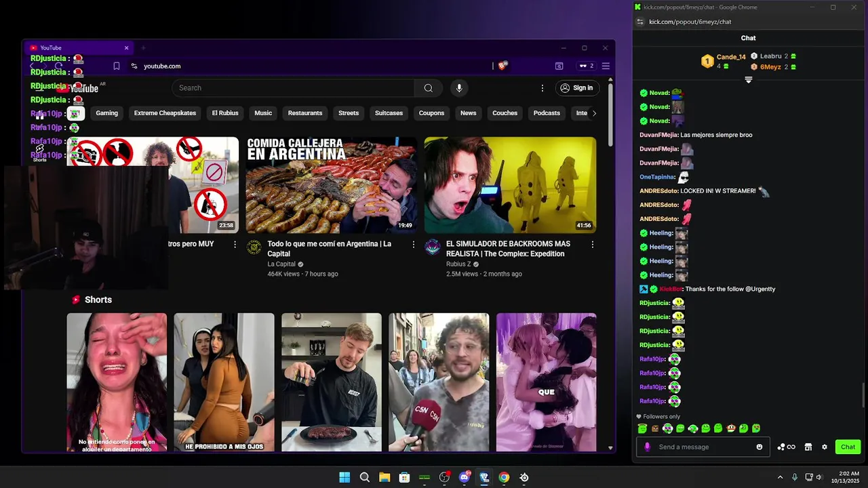Click Cande_14 in the chat leaderboard
The image size is (868, 488).
point(731,57)
